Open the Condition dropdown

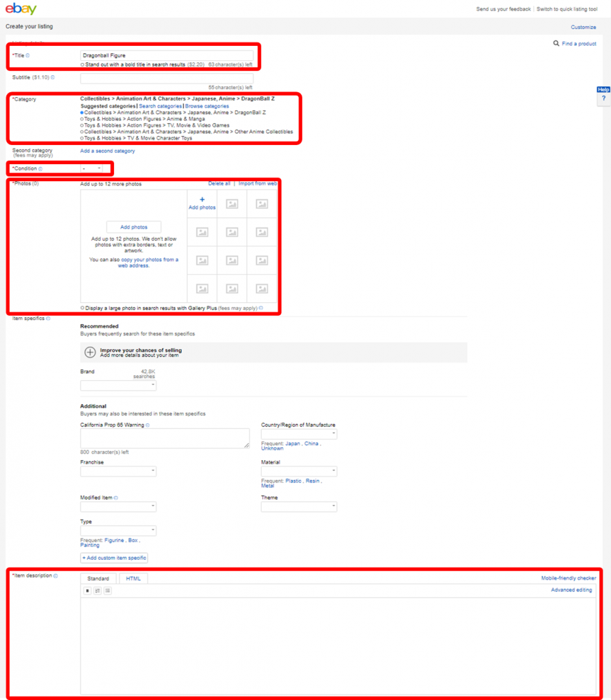pos(92,169)
